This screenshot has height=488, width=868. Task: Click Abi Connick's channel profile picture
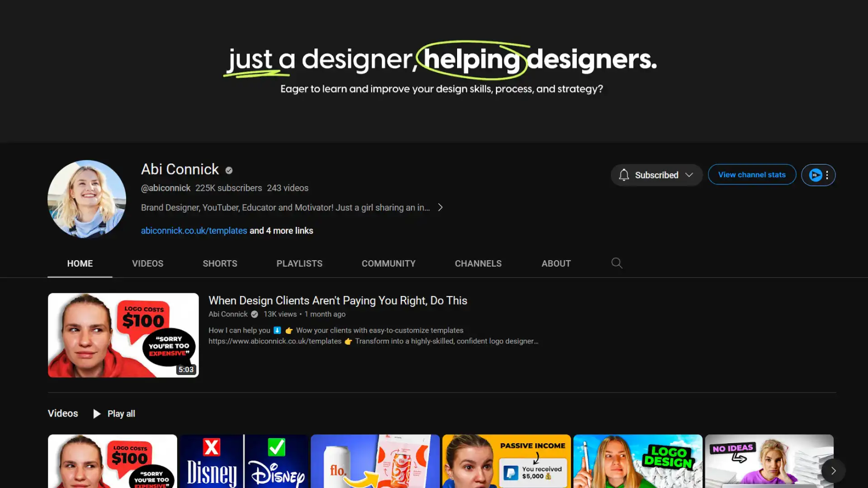click(87, 199)
